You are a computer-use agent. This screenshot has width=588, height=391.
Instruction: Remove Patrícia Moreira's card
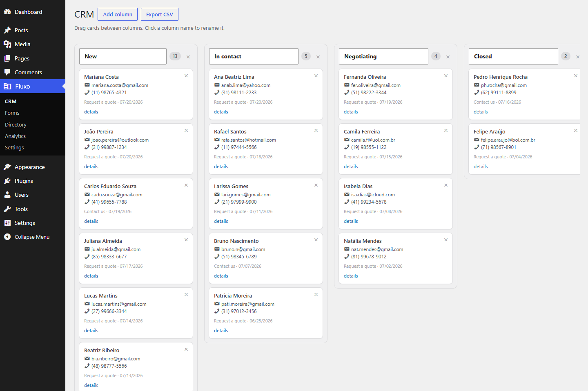click(316, 295)
